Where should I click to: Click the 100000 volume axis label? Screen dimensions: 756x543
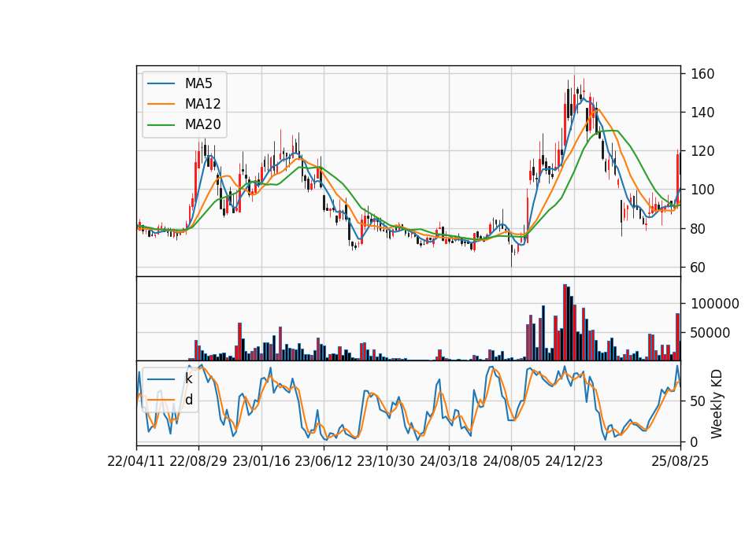tap(714, 304)
